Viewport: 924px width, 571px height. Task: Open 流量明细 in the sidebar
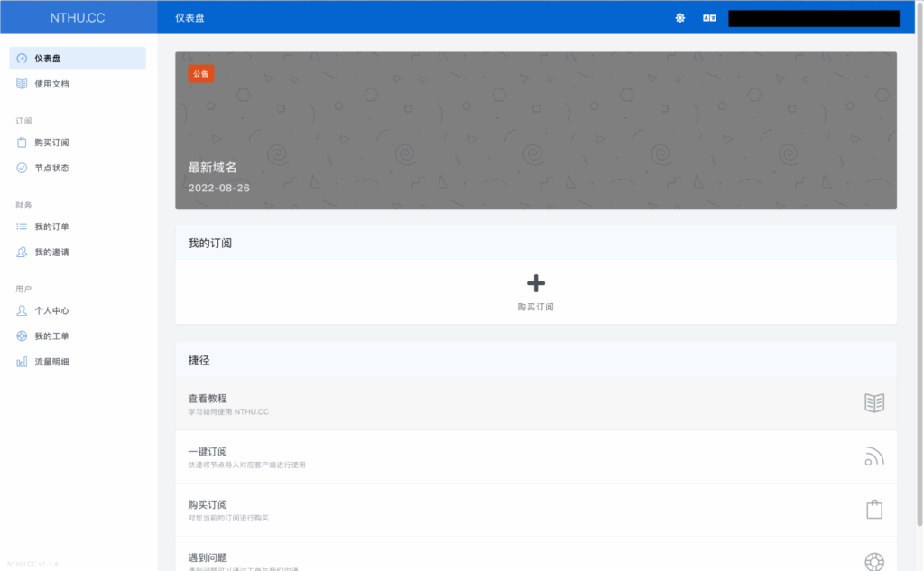pyautogui.click(x=78, y=362)
